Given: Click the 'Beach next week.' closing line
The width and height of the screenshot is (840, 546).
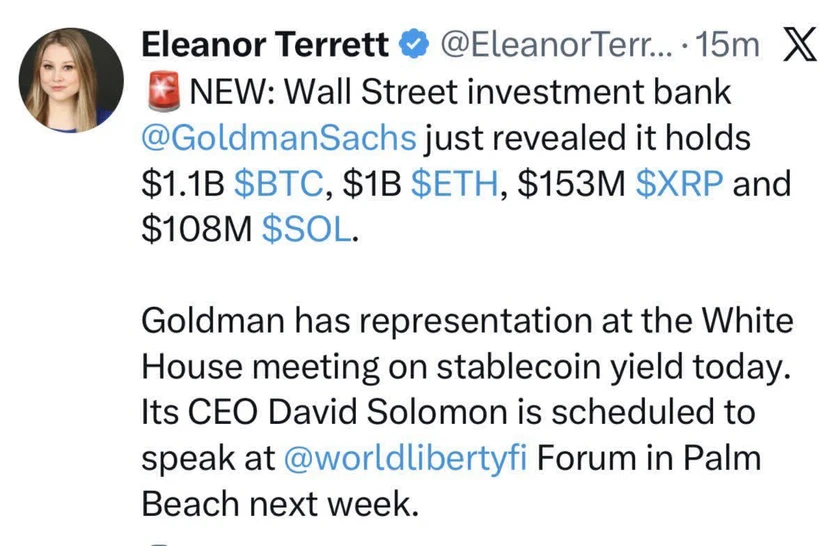Looking at the screenshot, I should coord(278,503).
